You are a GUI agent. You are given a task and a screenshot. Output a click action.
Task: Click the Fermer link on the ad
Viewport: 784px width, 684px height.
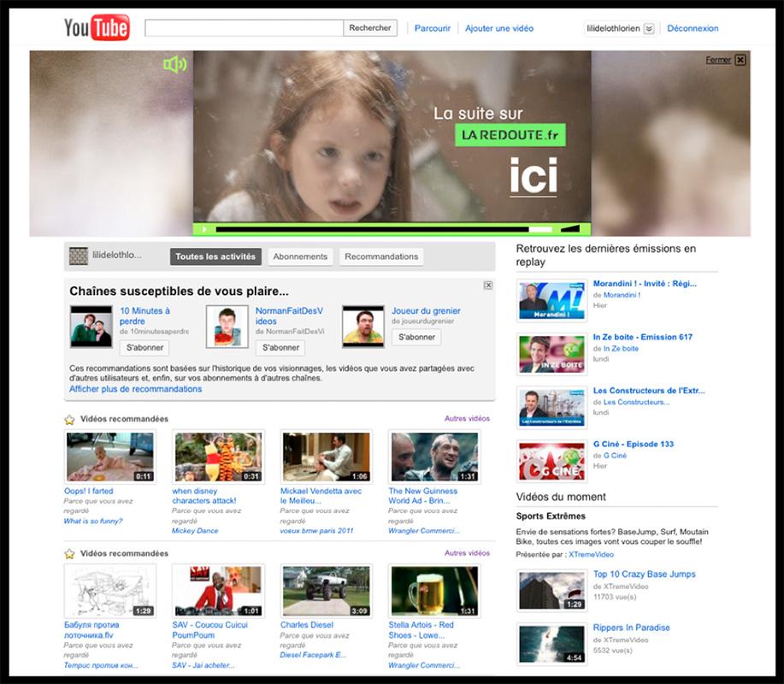point(718,60)
